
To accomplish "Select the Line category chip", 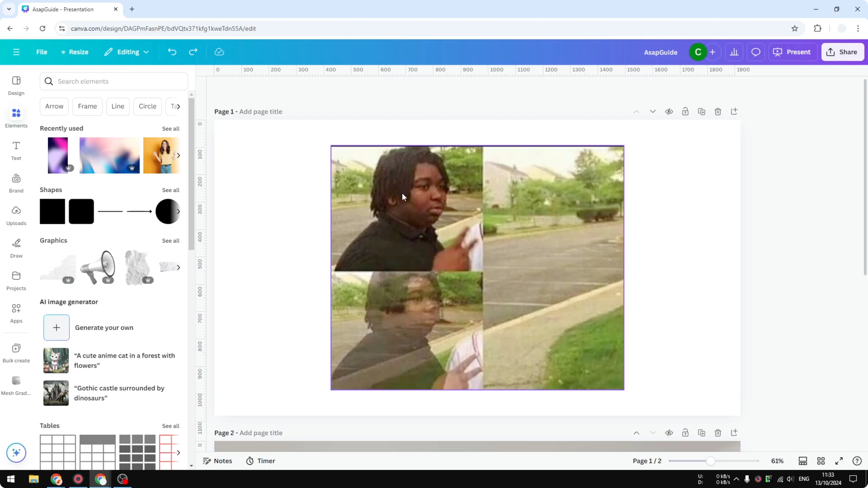I will pyautogui.click(x=118, y=106).
